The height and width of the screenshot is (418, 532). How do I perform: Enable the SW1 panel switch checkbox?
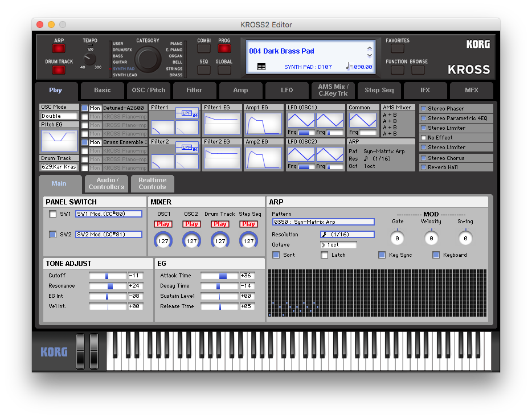tap(53, 214)
